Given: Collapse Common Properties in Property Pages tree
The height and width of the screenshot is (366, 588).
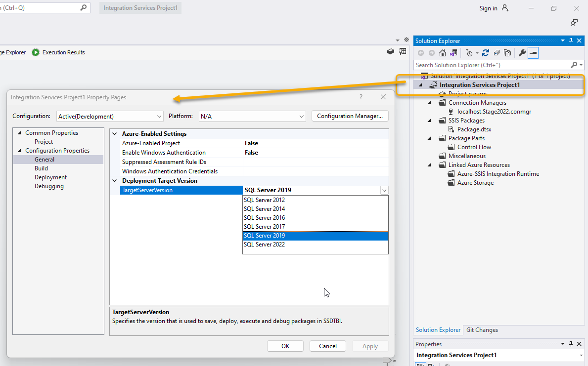Looking at the screenshot, I should point(19,133).
